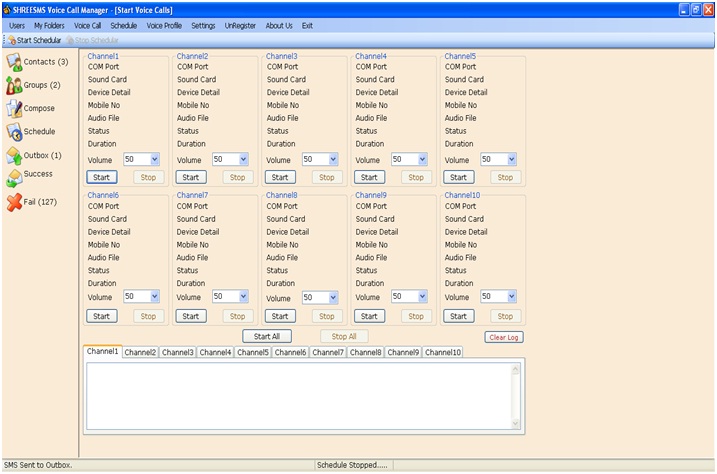Expand Channel7 volume dropdown
The image size is (717, 474).
(243, 296)
